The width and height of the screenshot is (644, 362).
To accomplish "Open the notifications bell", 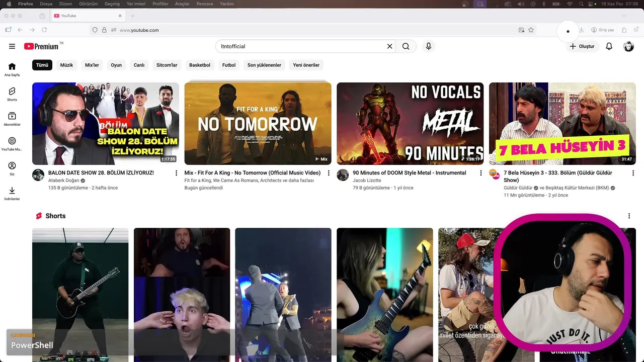I will coord(609,46).
